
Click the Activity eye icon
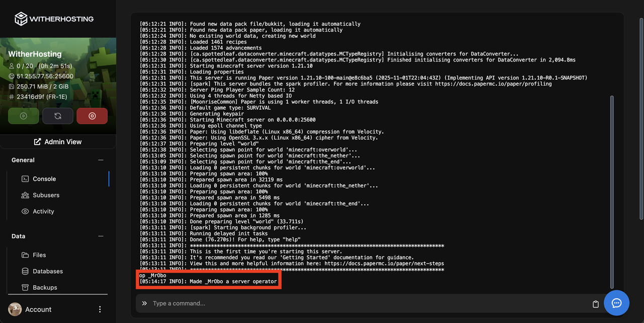tap(25, 211)
